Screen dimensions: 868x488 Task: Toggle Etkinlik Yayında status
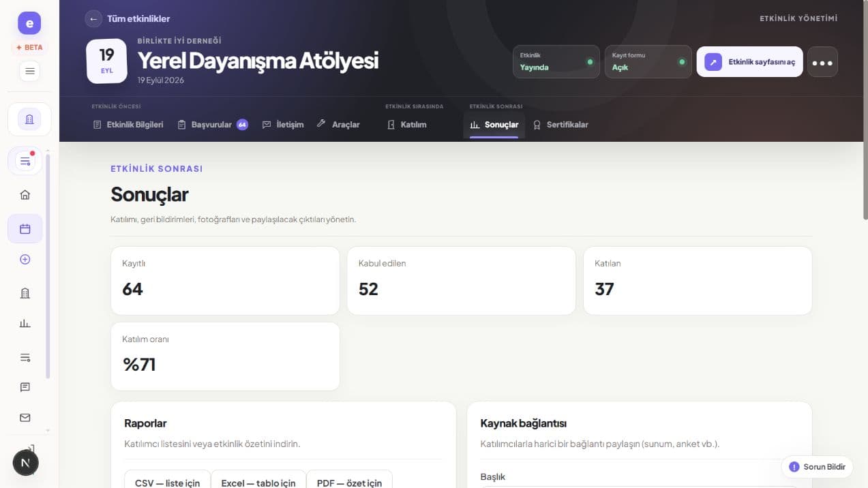[556, 62]
